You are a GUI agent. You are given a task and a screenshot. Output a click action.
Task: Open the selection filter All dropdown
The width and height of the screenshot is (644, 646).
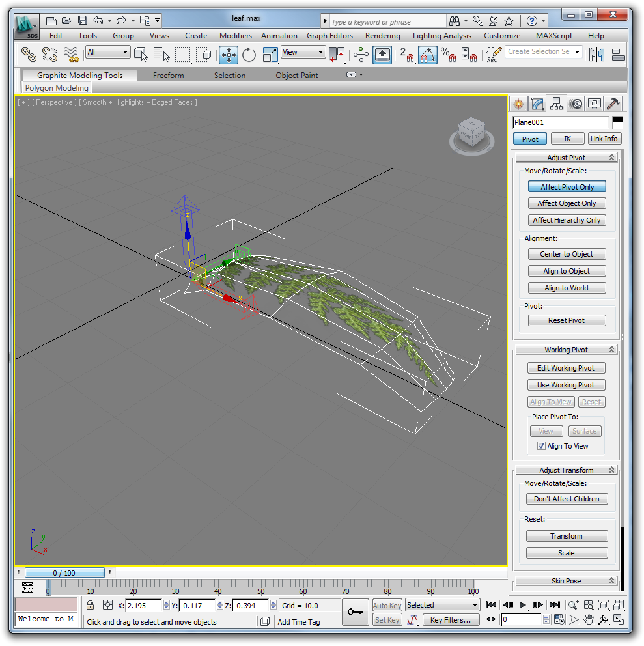point(108,52)
